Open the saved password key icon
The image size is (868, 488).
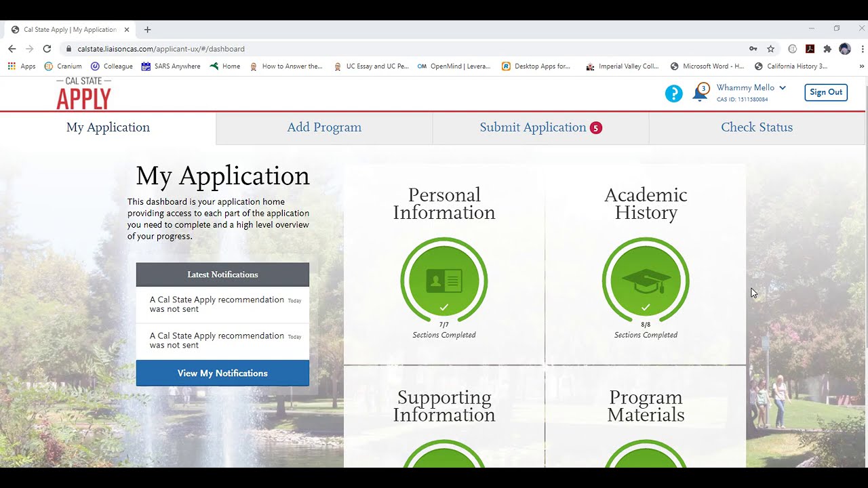(x=753, y=49)
